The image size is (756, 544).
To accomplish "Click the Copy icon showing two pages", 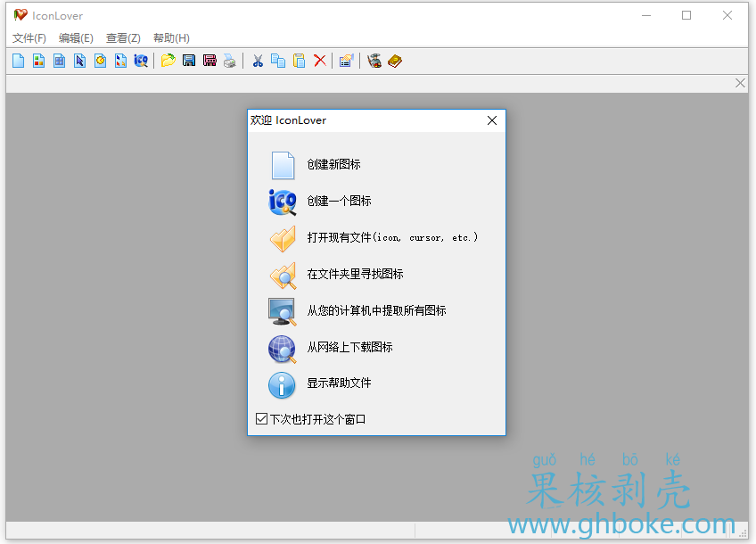I will point(278,61).
